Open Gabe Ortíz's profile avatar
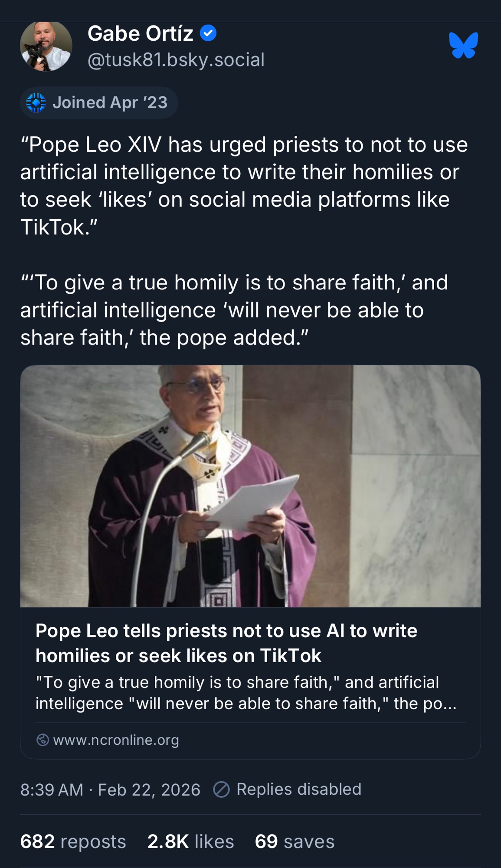 (46, 46)
